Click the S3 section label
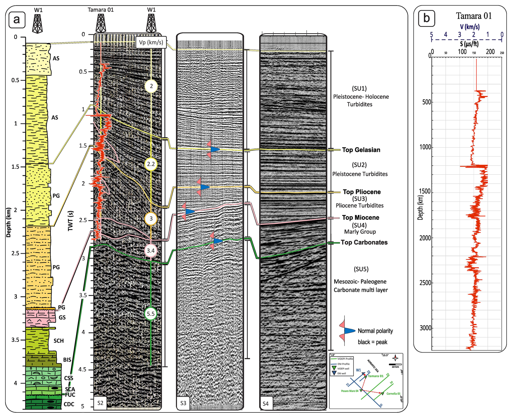 (x=183, y=403)
